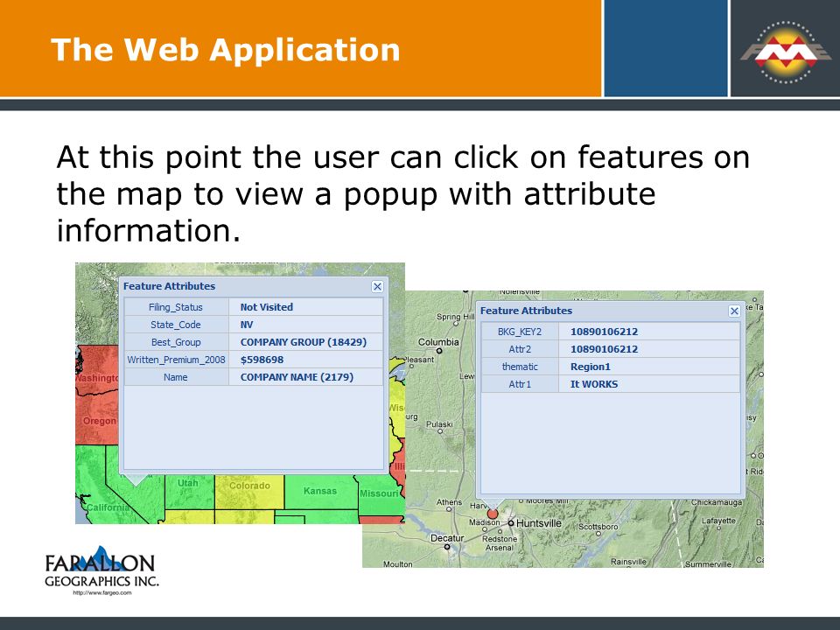The height and width of the screenshot is (630, 840).
Task: Close the right Feature Attributes popup
Action: 734,311
